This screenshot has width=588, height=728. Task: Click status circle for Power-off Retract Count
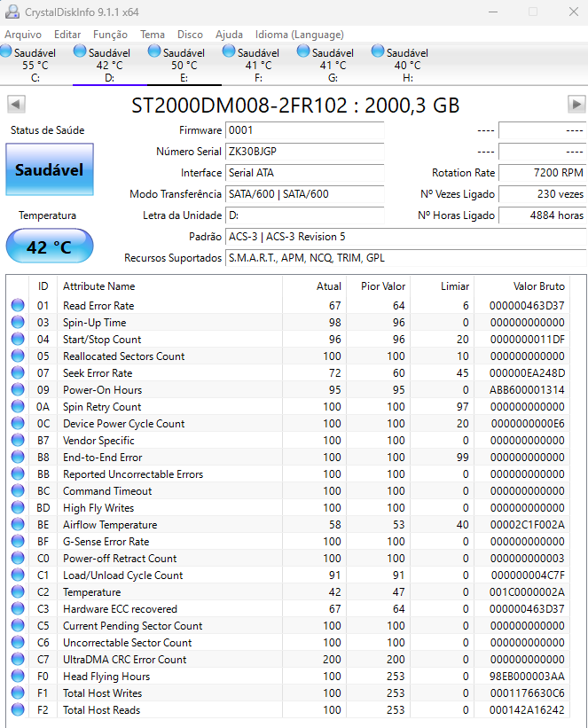tap(18, 558)
